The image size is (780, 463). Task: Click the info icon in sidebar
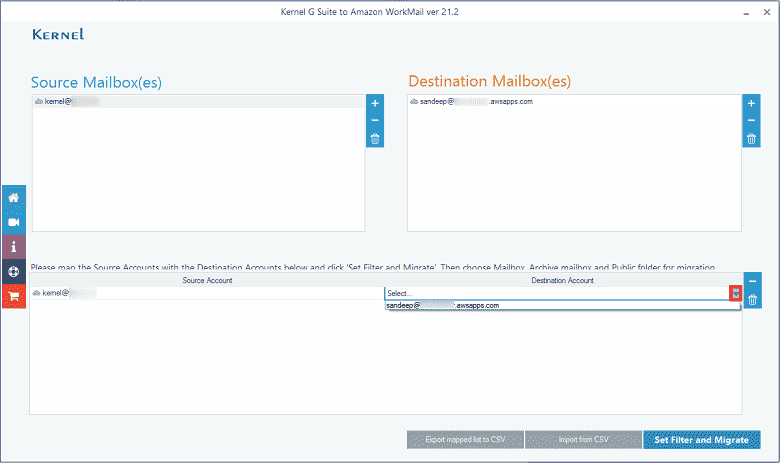tap(14, 246)
